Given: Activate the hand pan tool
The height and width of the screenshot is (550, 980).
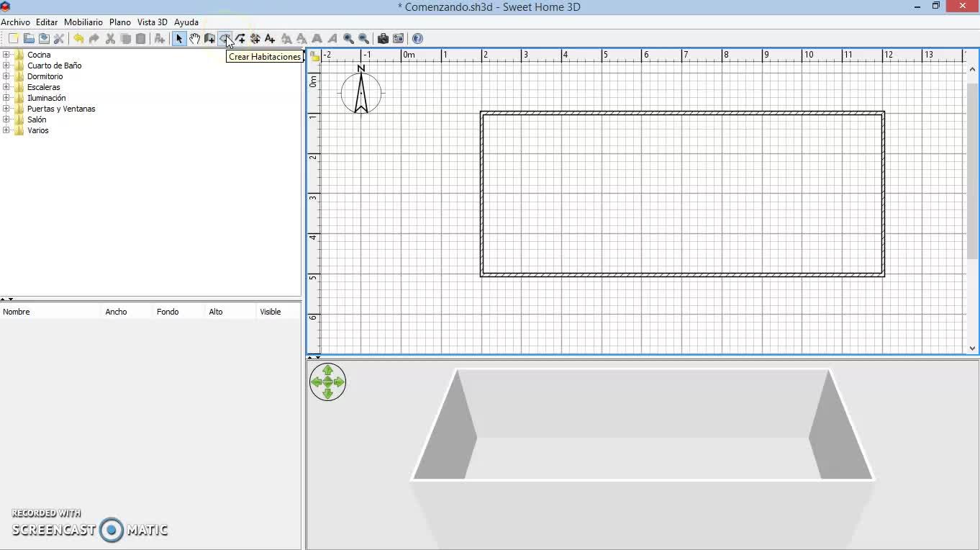Looking at the screenshot, I should (x=194, y=39).
